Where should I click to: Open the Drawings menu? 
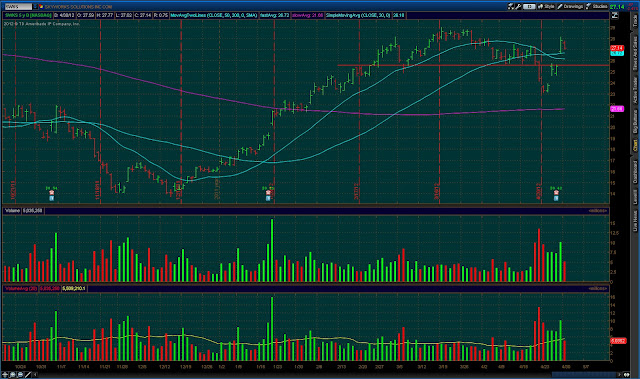coord(571,7)
